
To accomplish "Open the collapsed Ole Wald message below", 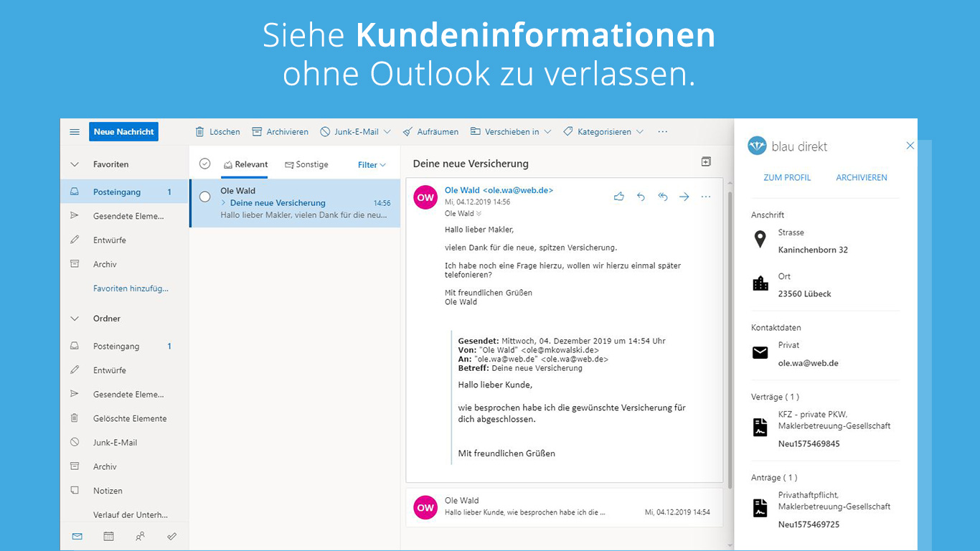I will pos(564,507).
